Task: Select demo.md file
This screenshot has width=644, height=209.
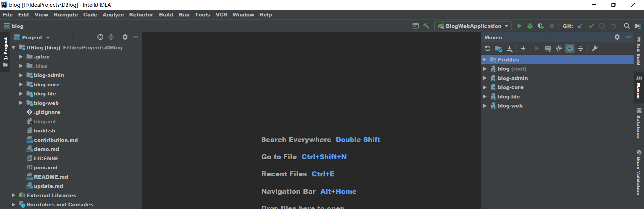Action: point(46,149)
